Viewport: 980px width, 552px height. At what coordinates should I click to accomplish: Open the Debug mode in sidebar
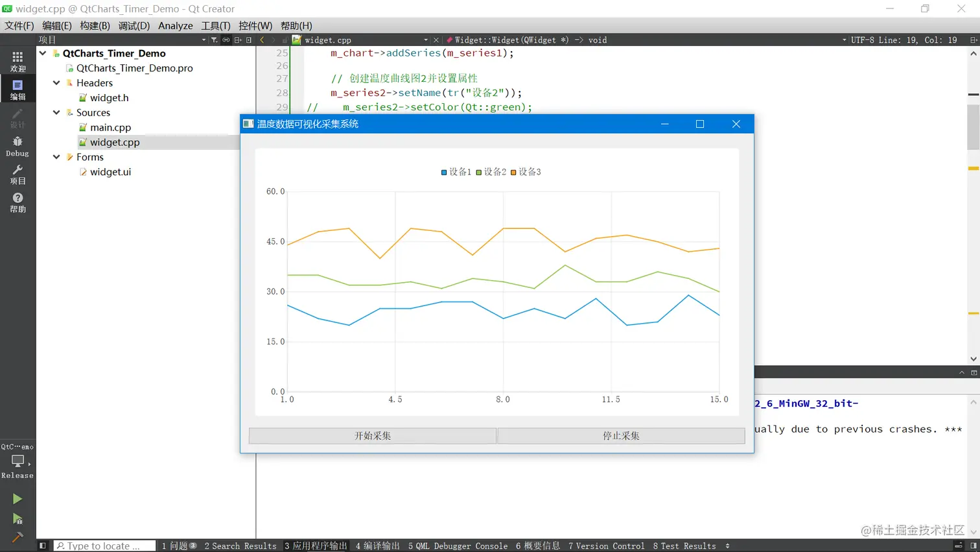click(17, 147)
